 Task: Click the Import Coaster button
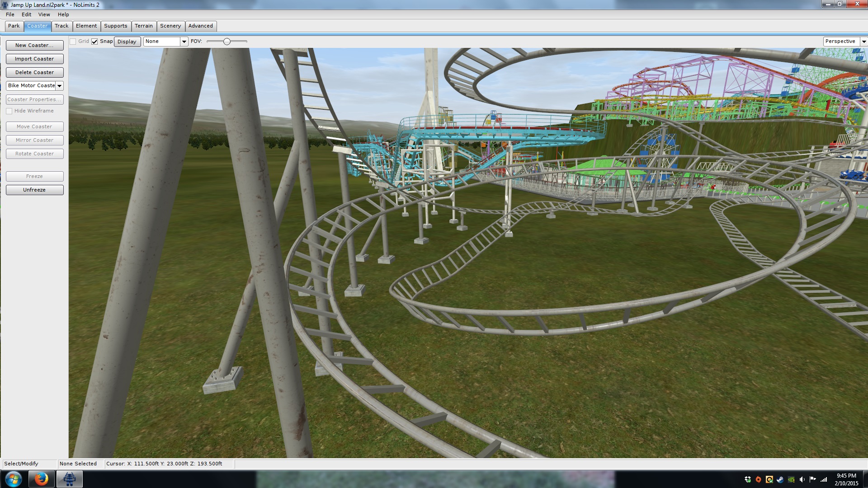pos(34,59)
